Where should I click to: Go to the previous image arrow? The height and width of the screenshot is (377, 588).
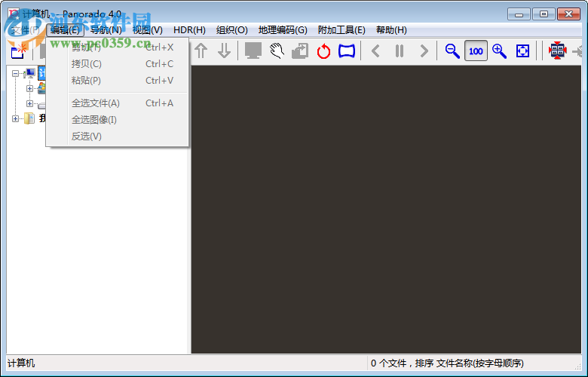[x=375, y=51]
